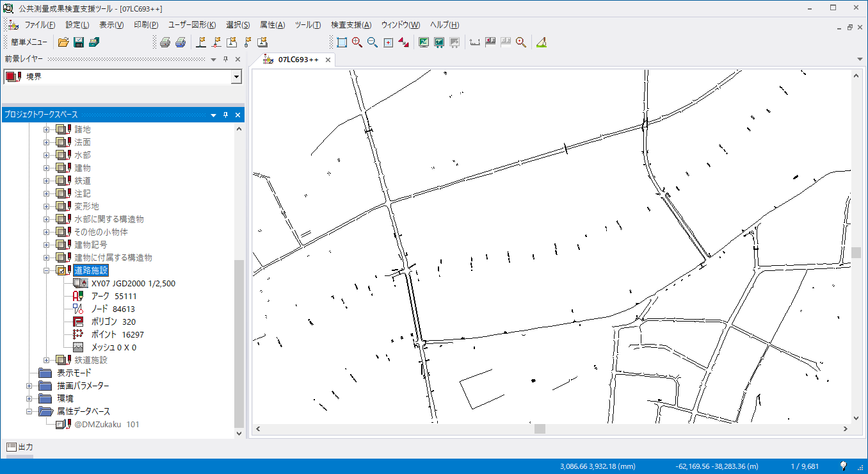Select the ポイント point layer icon
This screenshot has width=868, height=474.
click(x=79, y=334)
